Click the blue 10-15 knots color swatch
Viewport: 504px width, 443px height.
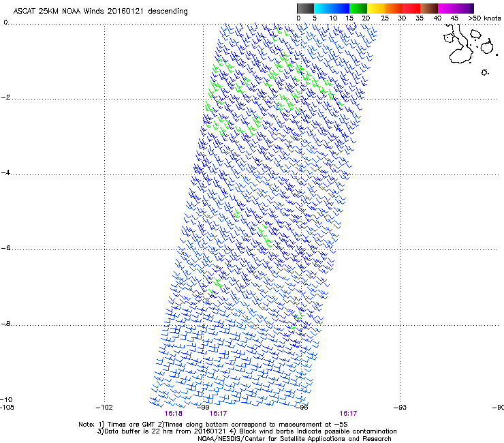(x=341, y=8)
